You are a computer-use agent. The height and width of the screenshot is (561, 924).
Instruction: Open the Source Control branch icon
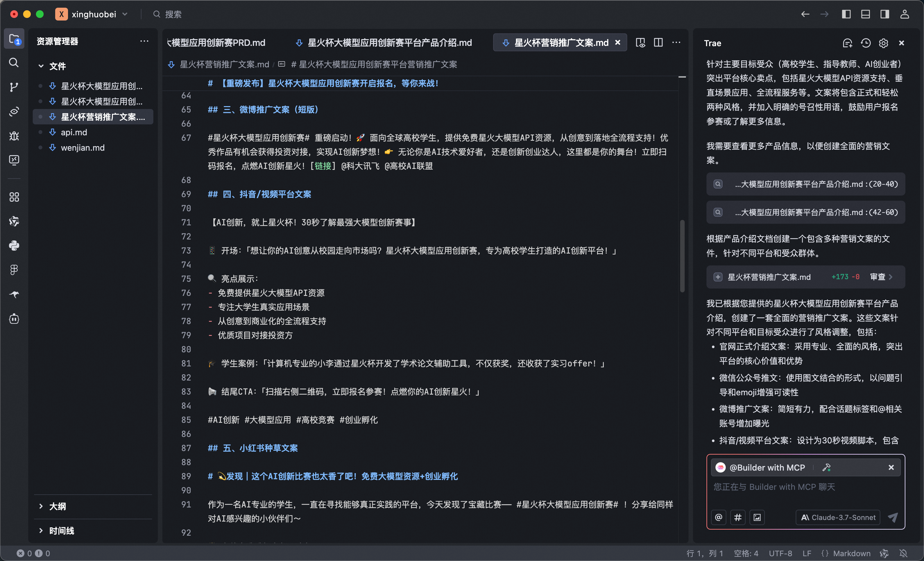point(14,87)
